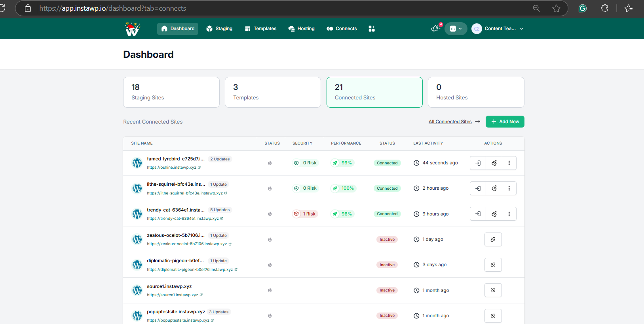
Task: Click the disconnect icon for zealous-ocelot
Action: tap(493, 239)
